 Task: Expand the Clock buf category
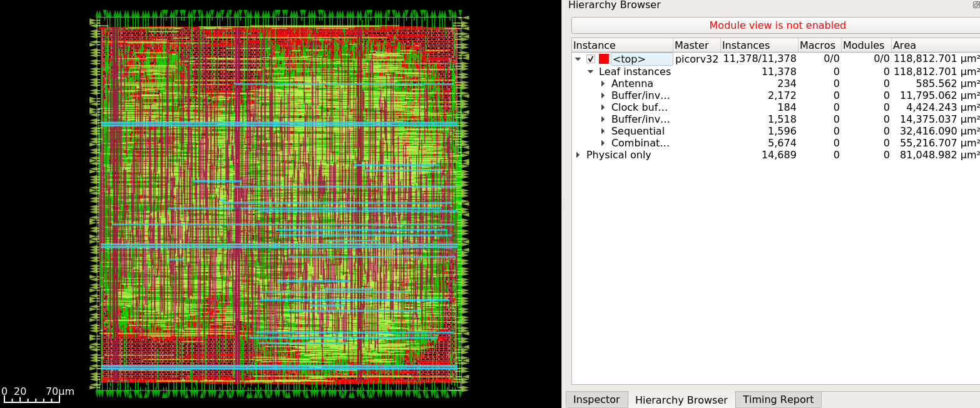603,108
